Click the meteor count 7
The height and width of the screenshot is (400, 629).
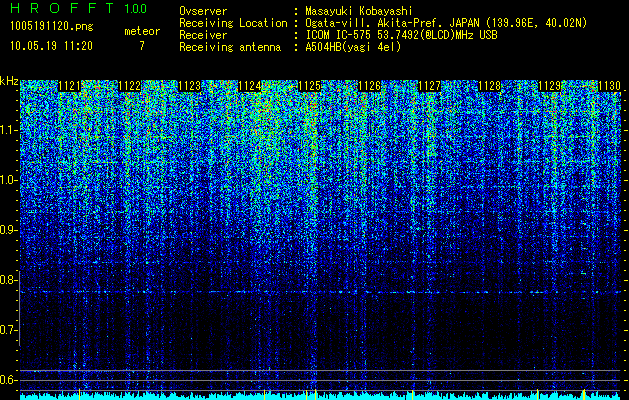(142, 46)
